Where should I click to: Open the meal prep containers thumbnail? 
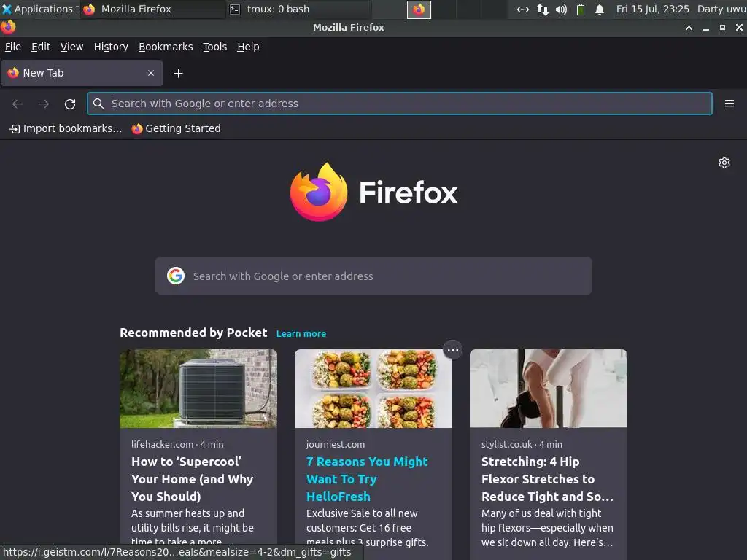point(373,389)
